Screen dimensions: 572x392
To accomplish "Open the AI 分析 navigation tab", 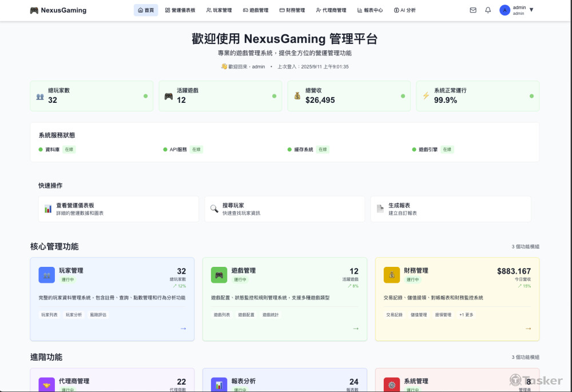I will click(x=405, y=10).
